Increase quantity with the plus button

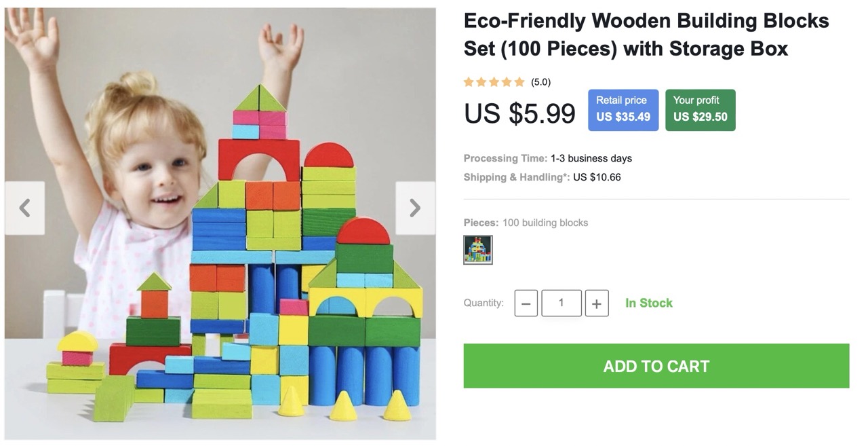pyautogui.click(x=596, y=303)
